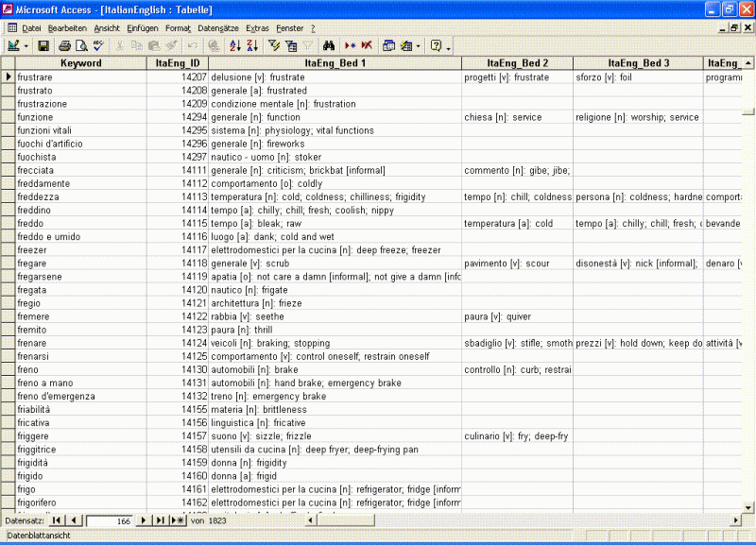Go to the next record button
The height and width of the screenshot is (545, 756).
[144, 520]
